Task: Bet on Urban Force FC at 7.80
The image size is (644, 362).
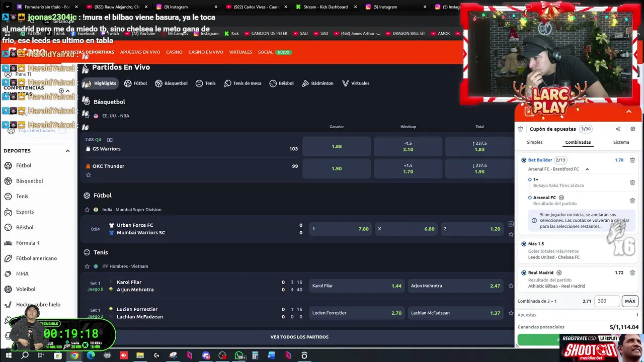Action: pyautogui.click(x=340, y=229)
